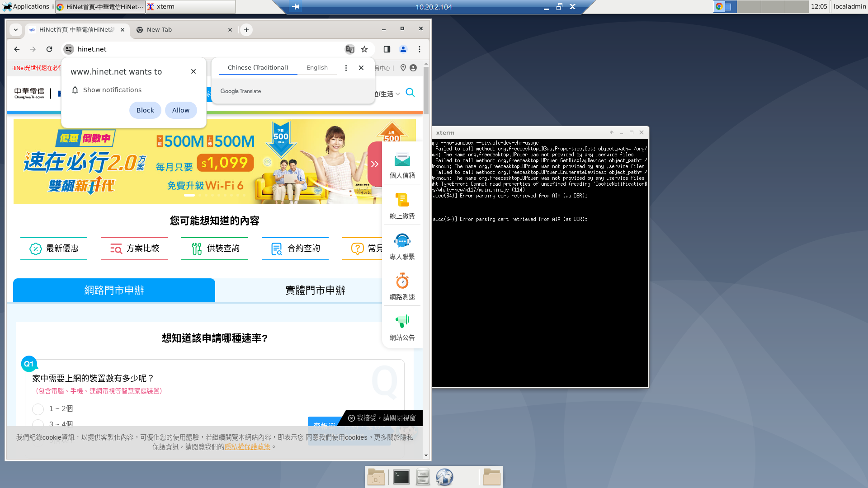Viewport: 868px width, 488px height.
Task: Select HiNet Chrome window in taskbar
Action: pos(100,7)
